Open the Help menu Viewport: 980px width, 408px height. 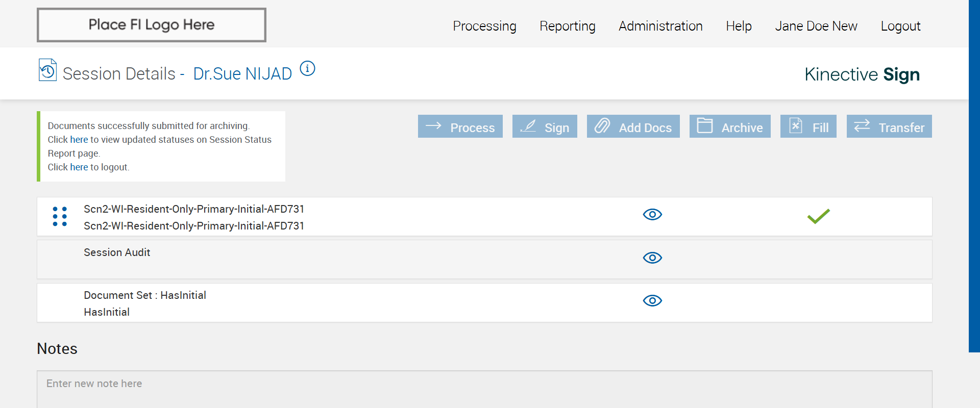(739, 26)
